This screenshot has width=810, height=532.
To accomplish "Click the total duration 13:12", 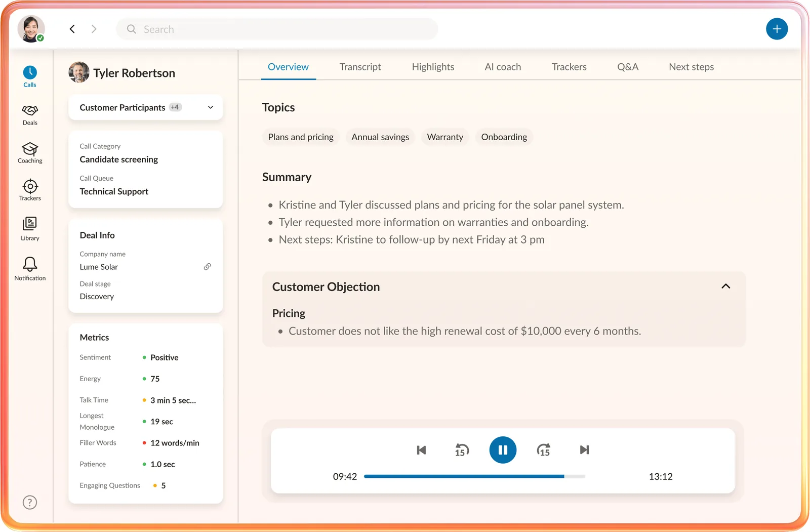I will tap(661, 477).
